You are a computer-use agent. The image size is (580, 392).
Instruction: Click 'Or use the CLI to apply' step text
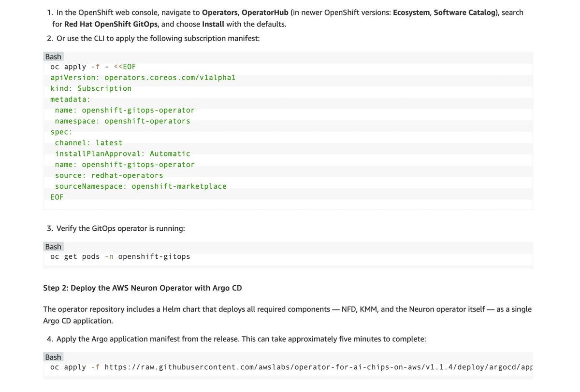pyautogui.click(x=158, y=38)
